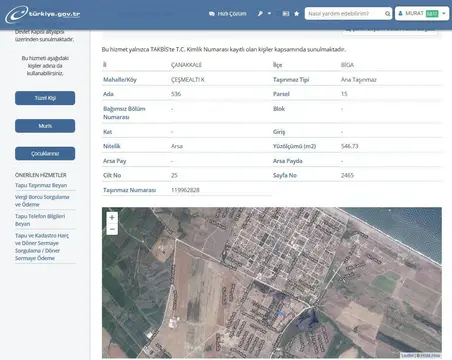Select Parsel value 15
This screenshot has height=360, width=452.
pyautogui.click(x=344, y=94)
